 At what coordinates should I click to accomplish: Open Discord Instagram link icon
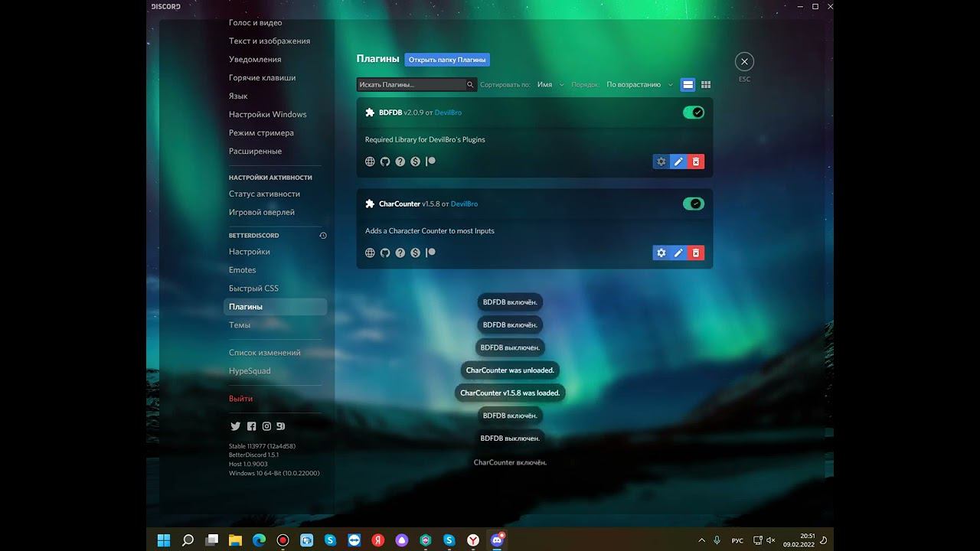[266, 426]
